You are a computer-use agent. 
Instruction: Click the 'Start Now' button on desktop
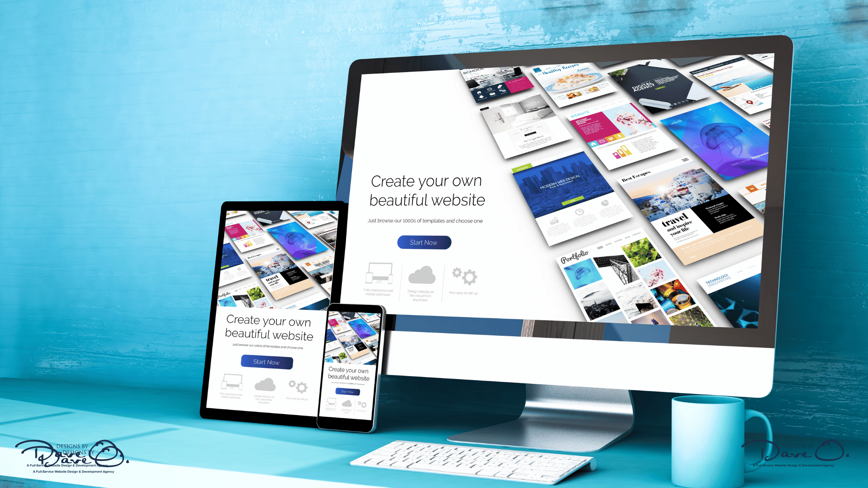click(424, 242)
